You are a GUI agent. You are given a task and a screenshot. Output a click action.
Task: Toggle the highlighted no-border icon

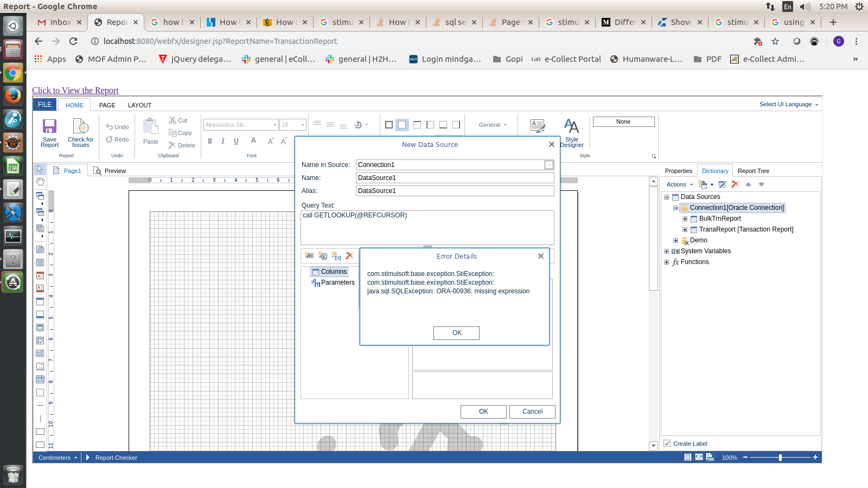click(x=402, y=125)
